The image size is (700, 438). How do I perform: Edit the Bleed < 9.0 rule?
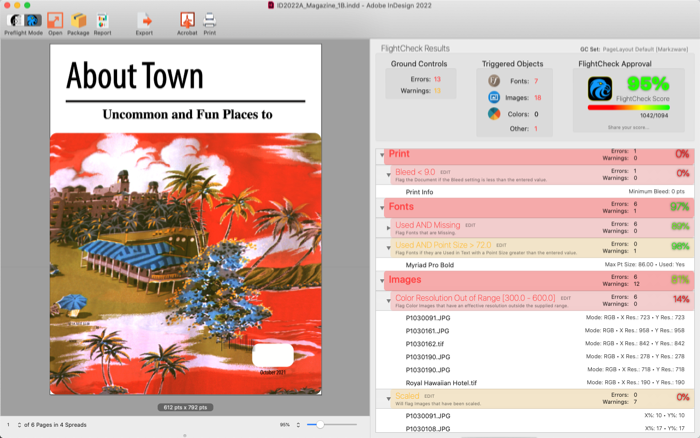tap(446, 172)
